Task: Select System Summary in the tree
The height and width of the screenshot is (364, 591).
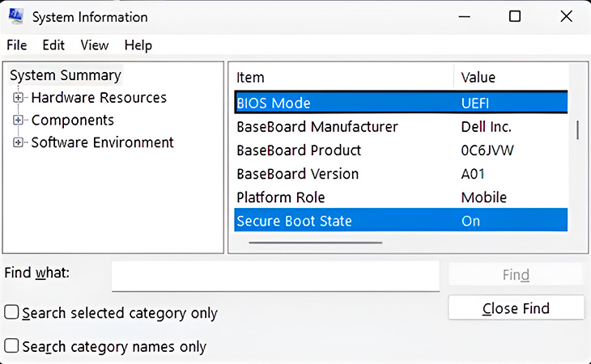Action: [66, 75]
